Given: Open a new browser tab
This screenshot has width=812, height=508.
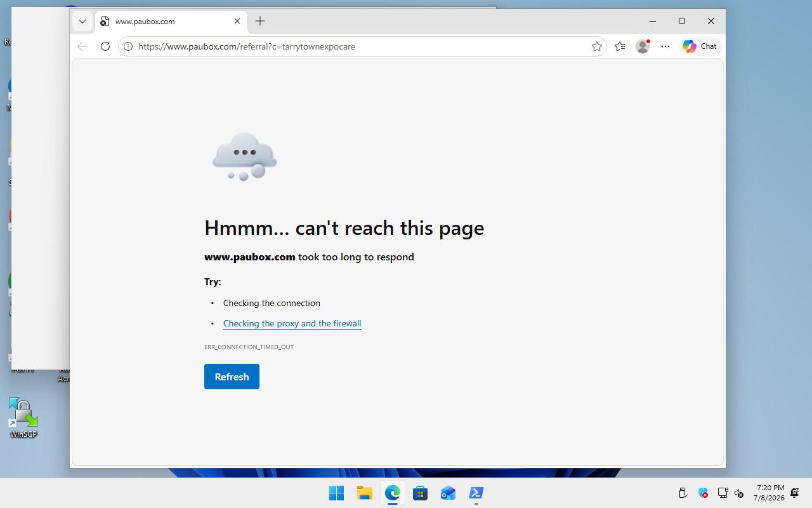Looking at the screenshot, I should [x=260, y=21].
